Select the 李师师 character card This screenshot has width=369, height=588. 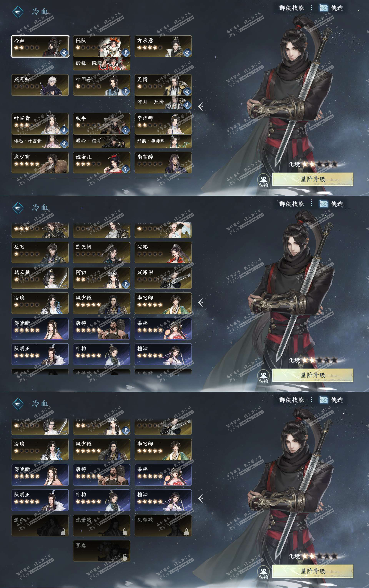(x=163, y=124)
